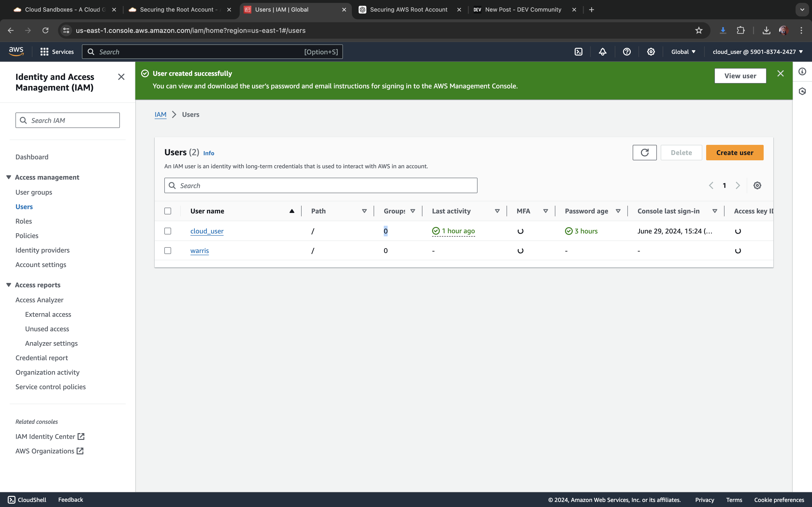The image size is (812, 507).
Task: Select the cloud_user row checkbox
Action: click(168, 231)
